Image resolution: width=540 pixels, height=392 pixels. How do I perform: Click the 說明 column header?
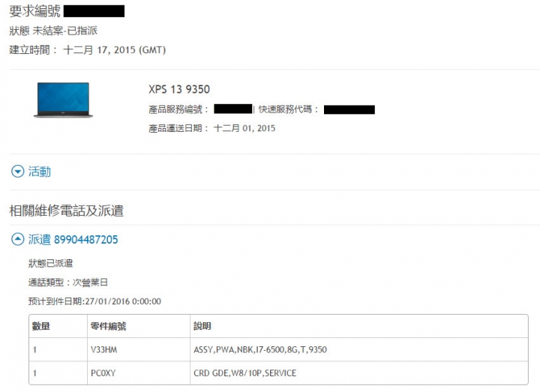202,326
